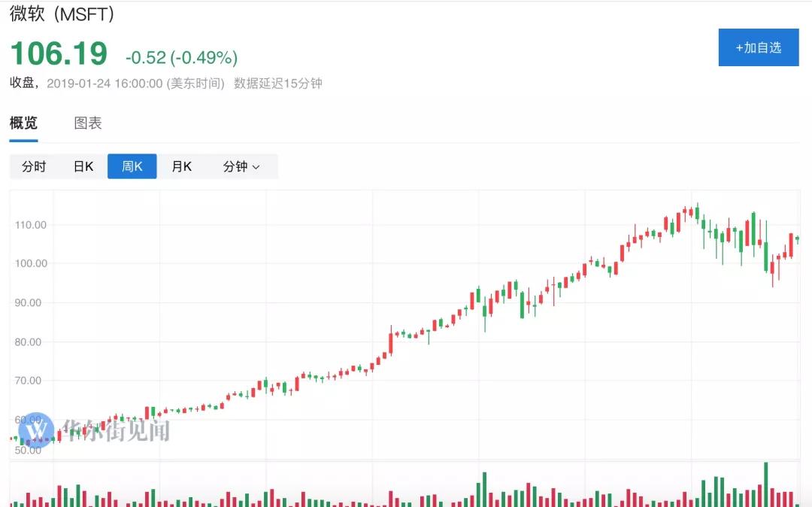Switch to the 概览 overview tab
The width and height of the screenshot is (812, 507).
[23, 123]
